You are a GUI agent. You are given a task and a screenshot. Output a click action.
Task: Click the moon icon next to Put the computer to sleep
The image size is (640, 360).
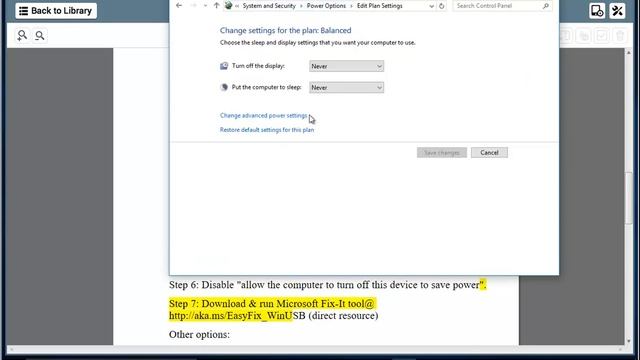point(224,87)
